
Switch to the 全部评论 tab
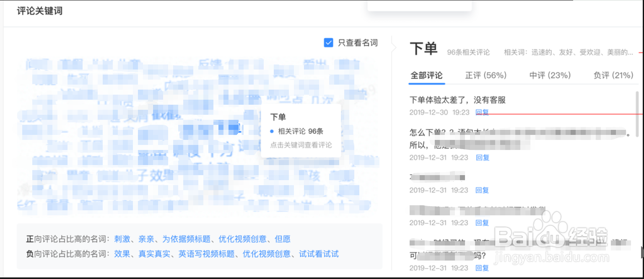(x=426, y=75)
